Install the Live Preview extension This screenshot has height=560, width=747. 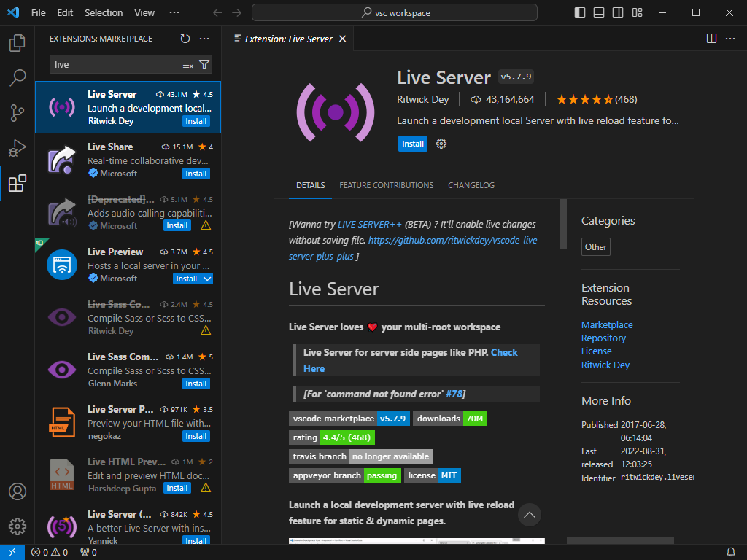(x=187, y=279)
